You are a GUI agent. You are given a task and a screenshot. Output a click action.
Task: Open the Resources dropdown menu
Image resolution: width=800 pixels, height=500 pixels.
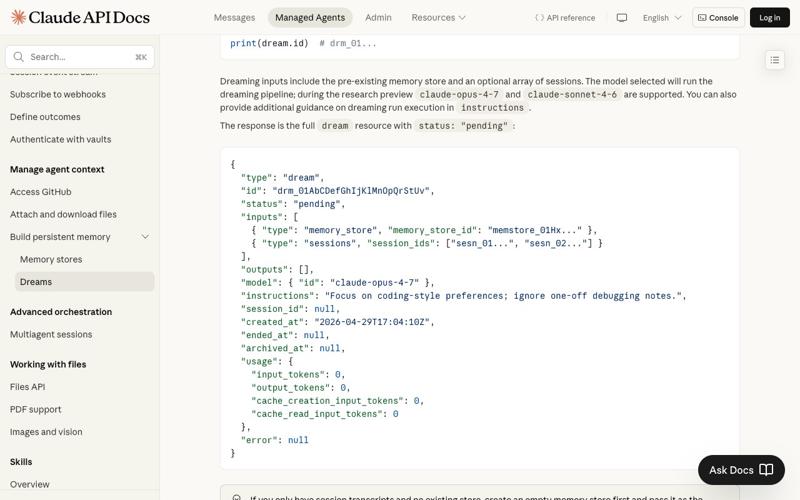[438, 18]
